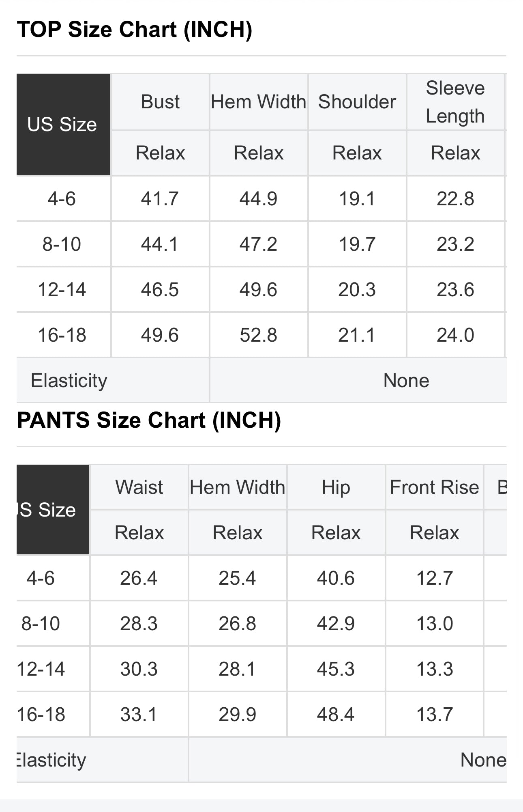The image size is (523, 812).
Task: Select the Waist column header
Action: pyautogui.click(x=139, y=487)
